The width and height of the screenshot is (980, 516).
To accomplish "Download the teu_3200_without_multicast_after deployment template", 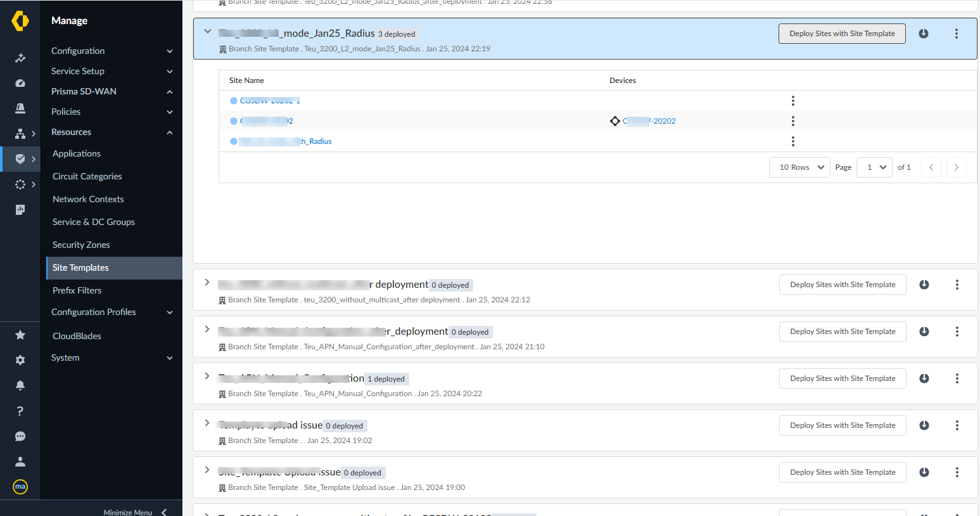I will click(924, 285).
